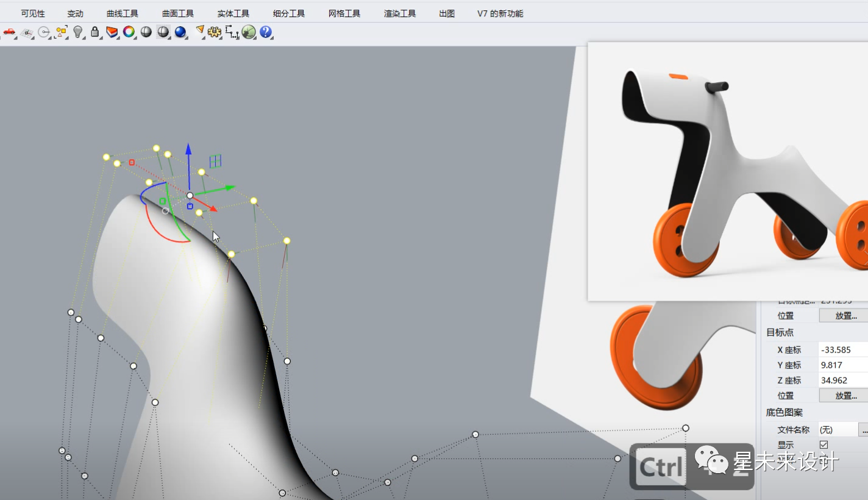
Task: Switch to the 出图 tab
Action: (447, 13)
